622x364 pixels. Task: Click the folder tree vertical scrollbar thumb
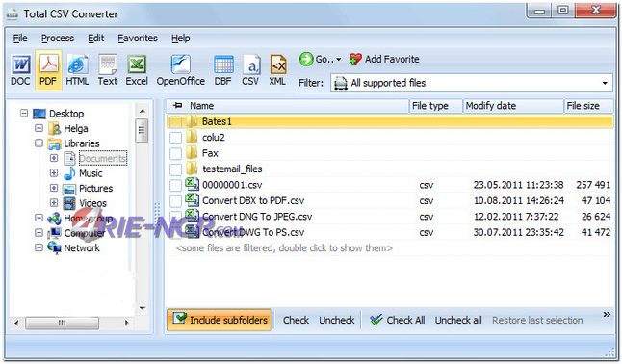tap(142, 130)
